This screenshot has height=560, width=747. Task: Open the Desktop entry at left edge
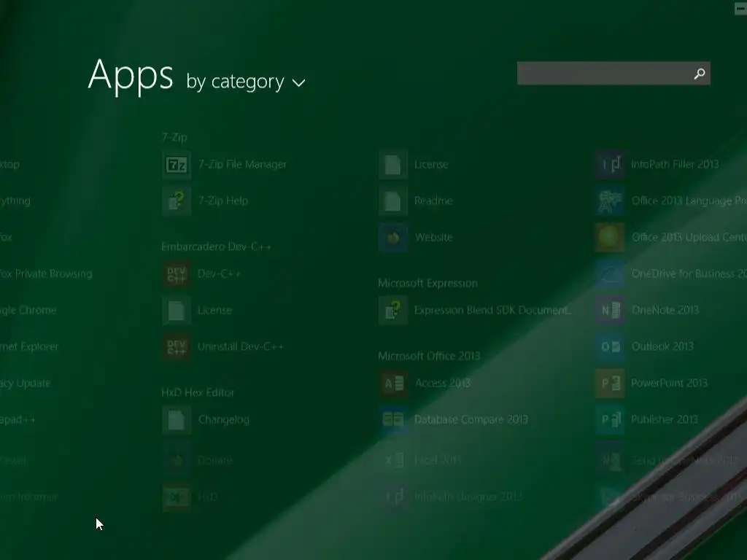[x=10, y=165]
